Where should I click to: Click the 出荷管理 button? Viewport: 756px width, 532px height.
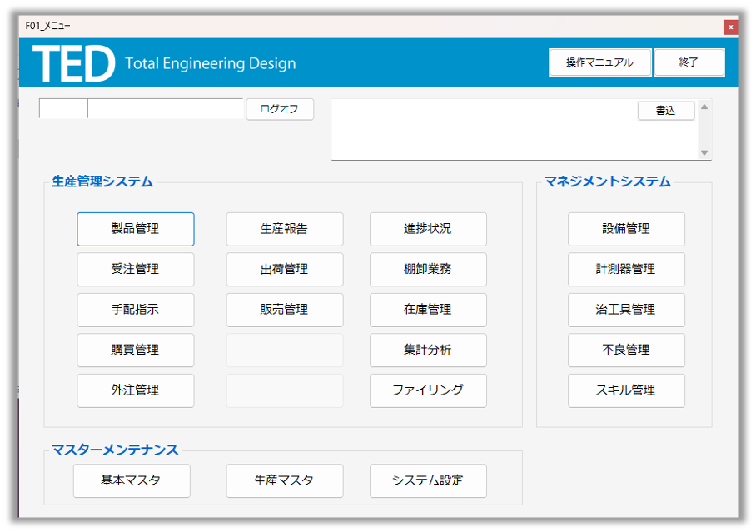click(284, 269)
